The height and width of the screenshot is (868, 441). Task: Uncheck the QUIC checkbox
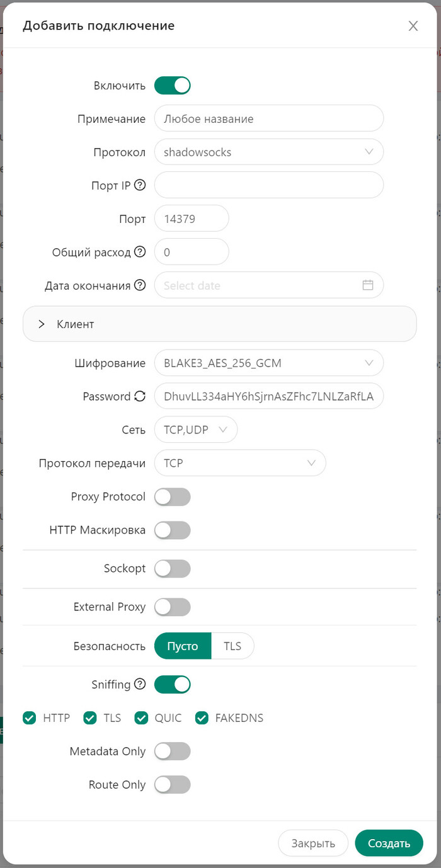141,717
